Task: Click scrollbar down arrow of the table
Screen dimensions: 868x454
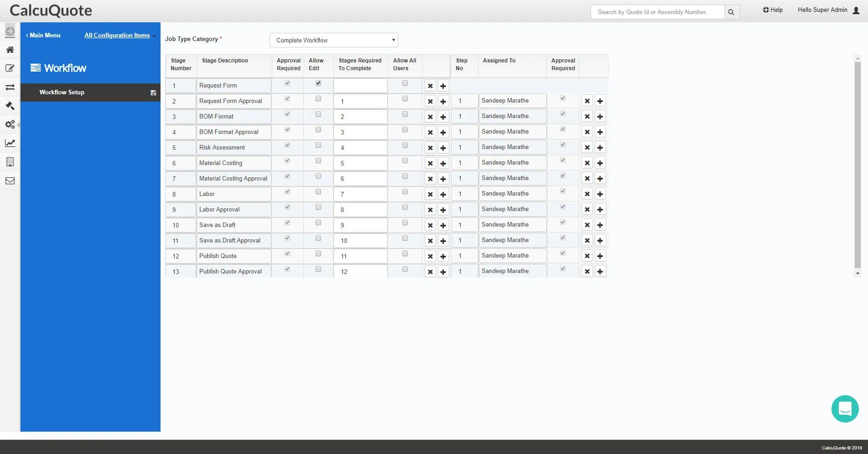Action: pyautogui.click(x=858, y=274)
